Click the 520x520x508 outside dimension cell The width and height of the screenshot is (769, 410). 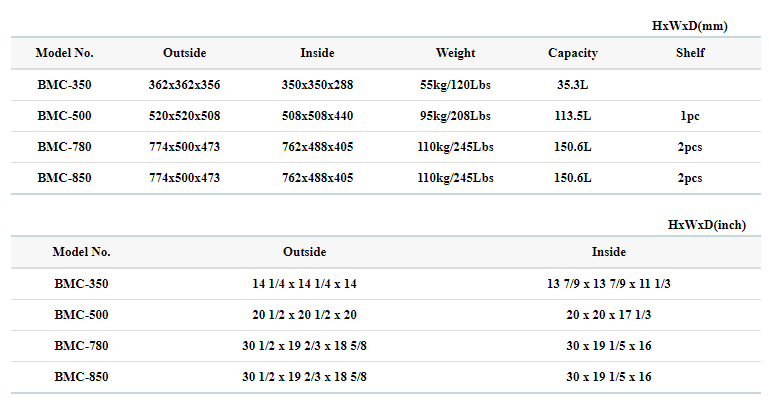(184, 116)
